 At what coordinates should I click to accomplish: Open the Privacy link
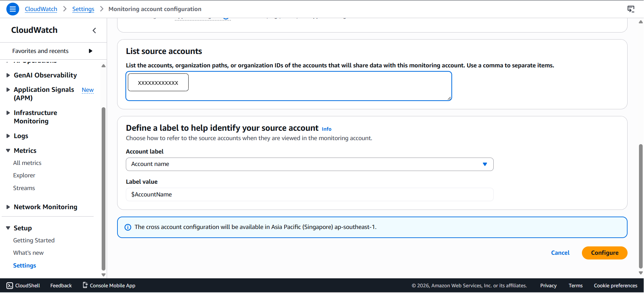coord(548,286)
